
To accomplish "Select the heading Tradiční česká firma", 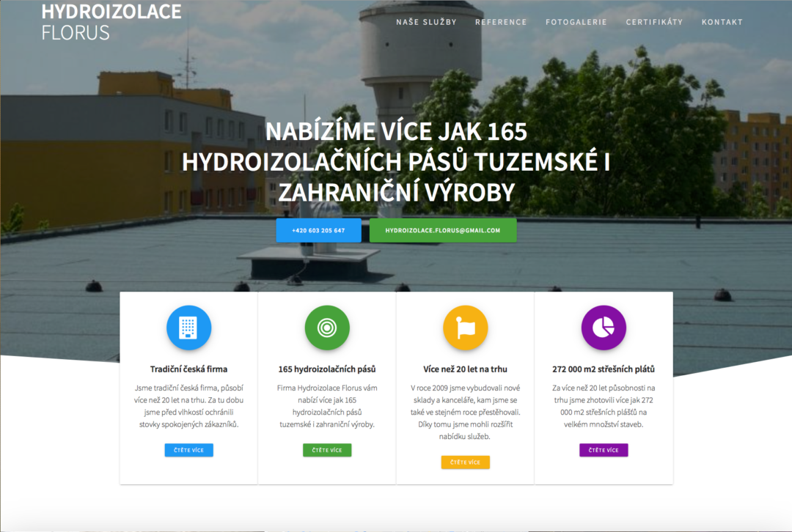I will click(189, 369).
